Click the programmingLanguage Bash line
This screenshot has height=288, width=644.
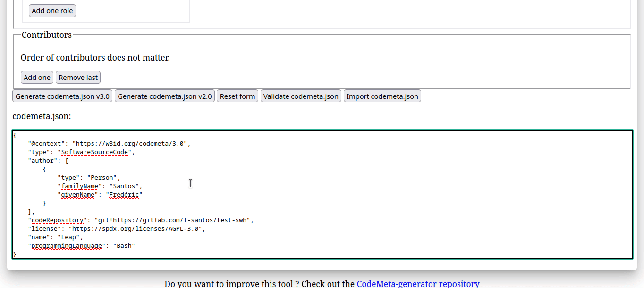click(x=83, y=245)
